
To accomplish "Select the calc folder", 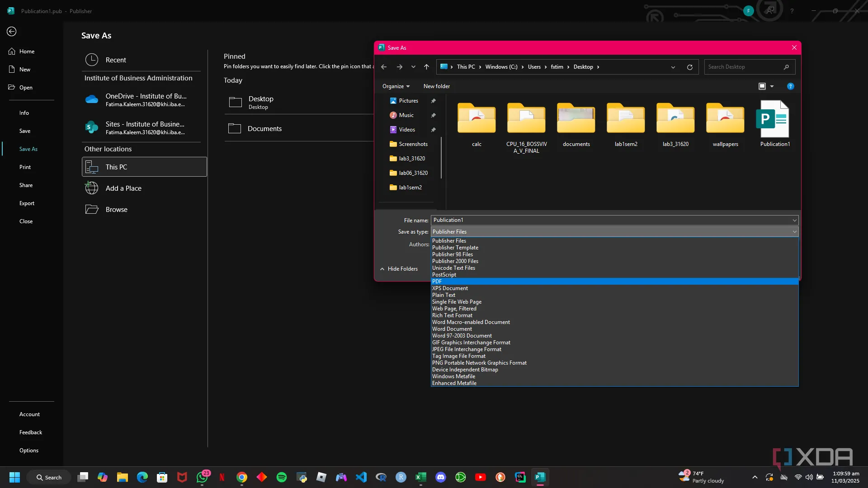I will (x=476, y=124).
